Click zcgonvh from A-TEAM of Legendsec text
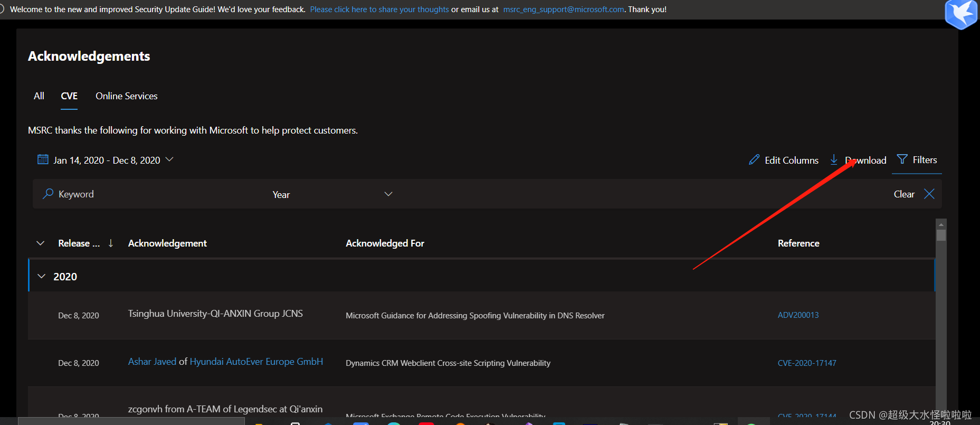Viewport: 980px width, 425px height. (225, 409)
